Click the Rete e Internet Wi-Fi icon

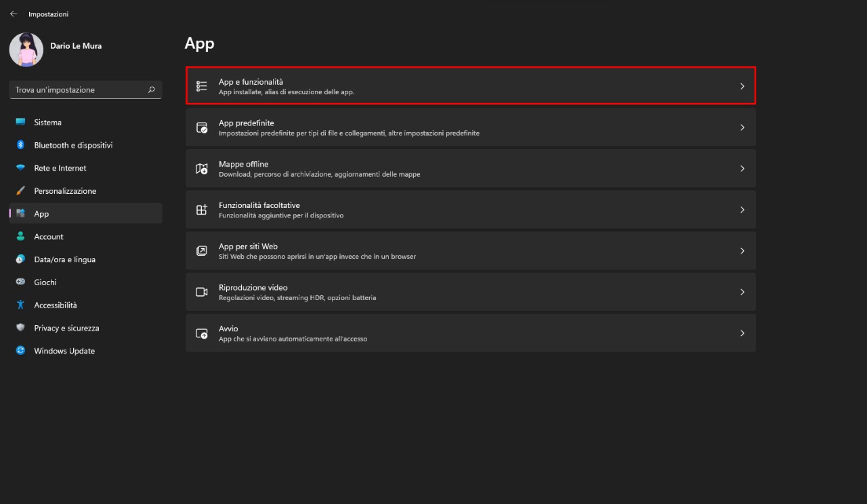click(x=20, y=168)
